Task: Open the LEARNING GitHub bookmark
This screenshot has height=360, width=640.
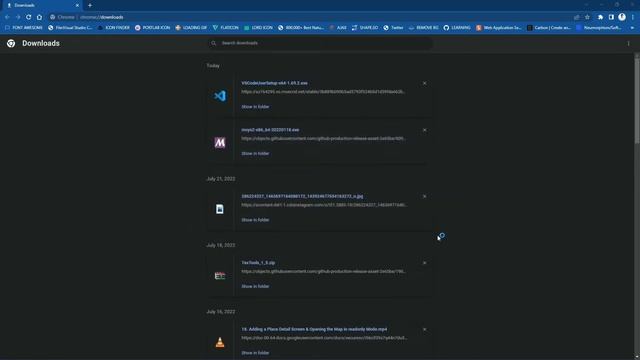Action: [457, 28]
